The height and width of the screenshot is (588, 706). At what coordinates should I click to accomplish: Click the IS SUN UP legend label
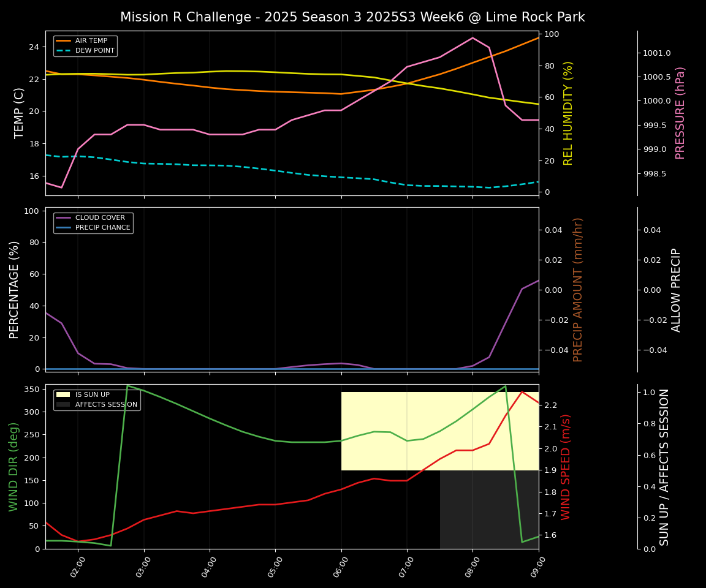pyautogui.click(x=93, y=394)
